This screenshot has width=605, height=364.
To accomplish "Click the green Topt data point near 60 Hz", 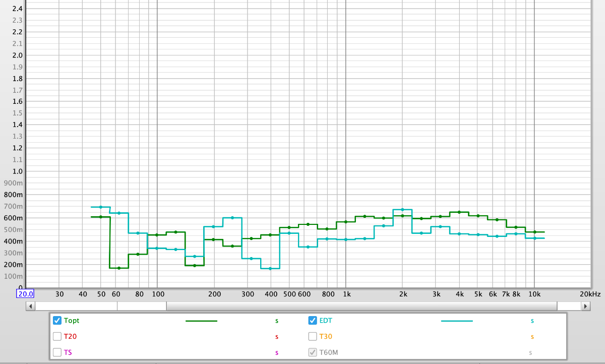I will click(x=119, y=268).
